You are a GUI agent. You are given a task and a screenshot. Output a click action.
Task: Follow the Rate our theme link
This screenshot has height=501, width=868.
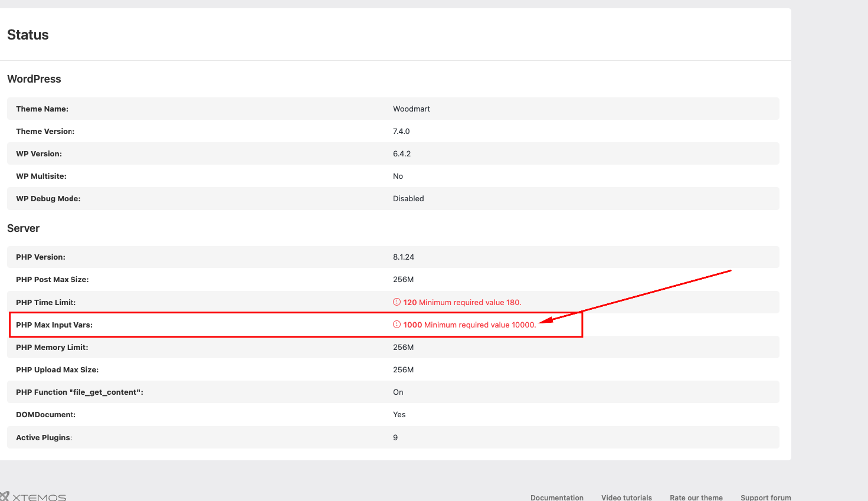[x=696, y=497]
